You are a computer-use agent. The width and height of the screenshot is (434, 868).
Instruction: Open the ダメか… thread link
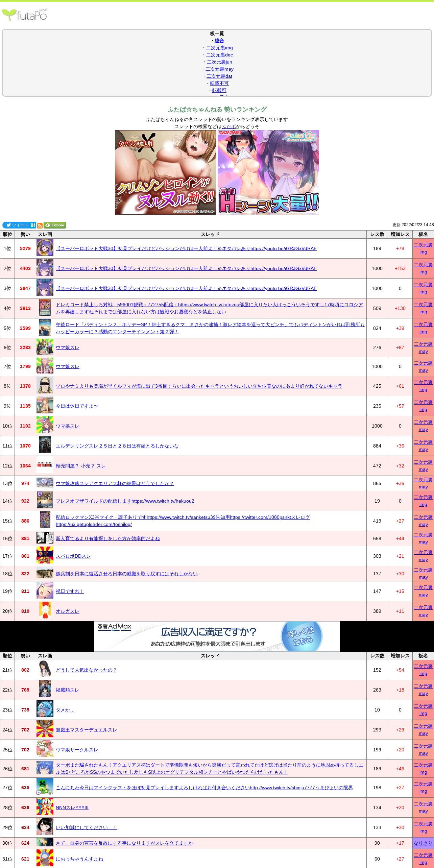pyautogui.click(x=65, y=710)
